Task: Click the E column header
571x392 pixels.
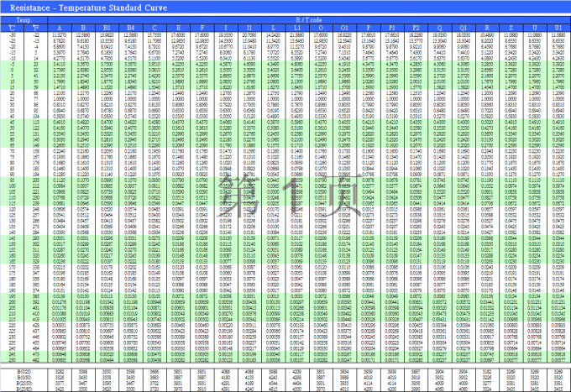Action: pos(179,26)
